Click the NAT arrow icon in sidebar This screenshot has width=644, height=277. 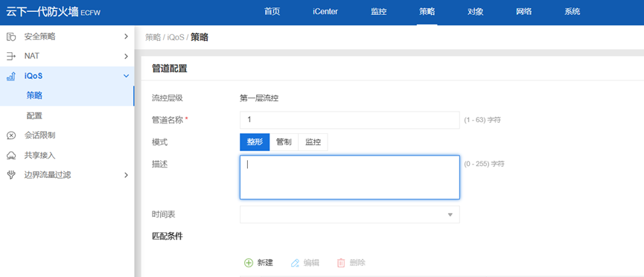(11, 57)
